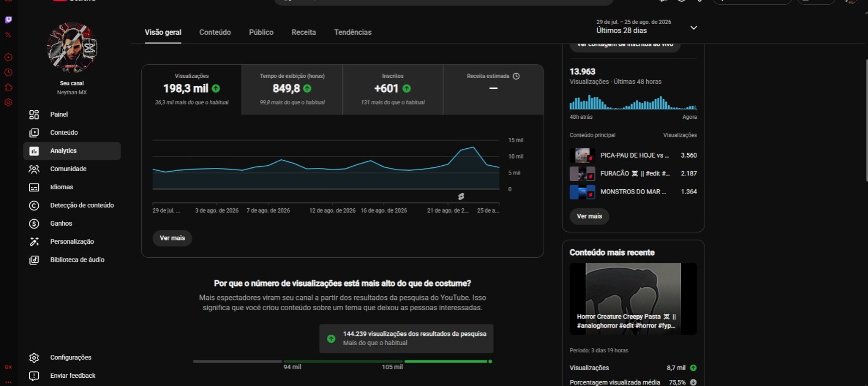The height and width of the screenshot is (386, 868).
Task: Click the Configurações gear icon
Action: pos(34,358)
